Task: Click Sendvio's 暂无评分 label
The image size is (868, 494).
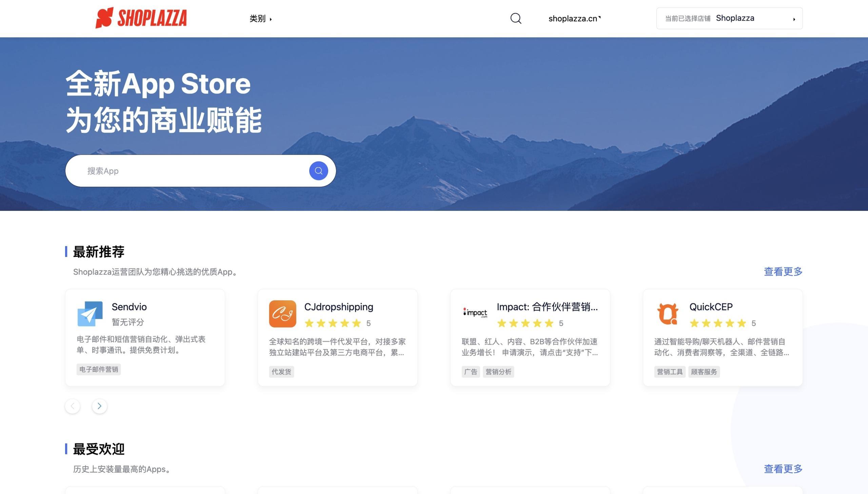Action: tap(128, 322)
